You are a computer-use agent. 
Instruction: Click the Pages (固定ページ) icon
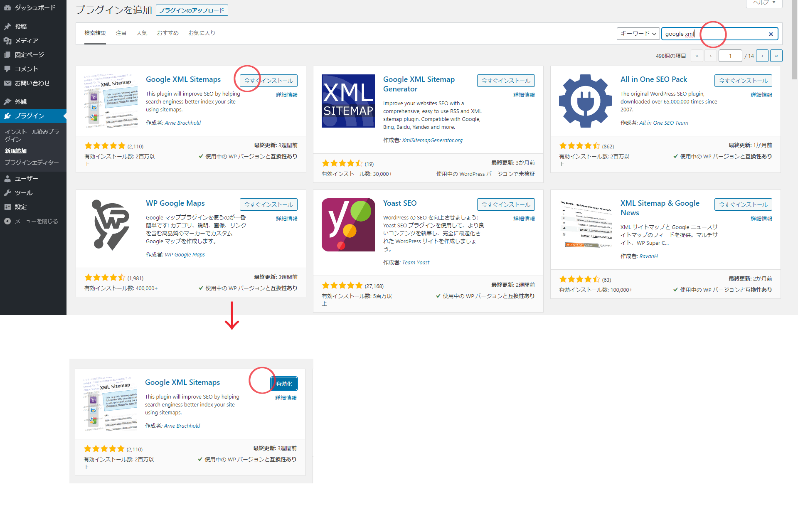tap(7, 55)
